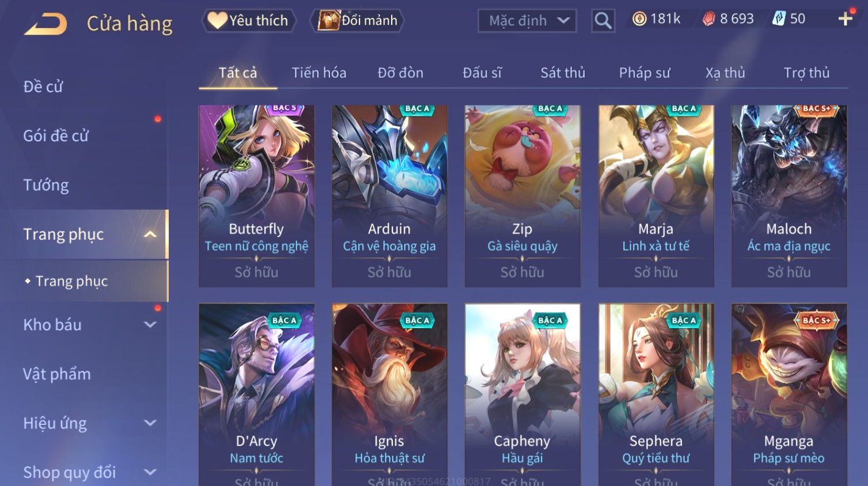
Task: Click the red ruby balance icon
Action: click(708, 19)
